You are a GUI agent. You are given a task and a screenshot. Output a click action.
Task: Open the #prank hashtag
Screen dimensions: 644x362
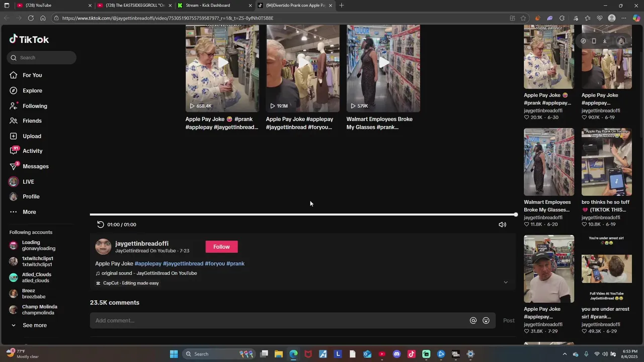click(x=235, y=263)
